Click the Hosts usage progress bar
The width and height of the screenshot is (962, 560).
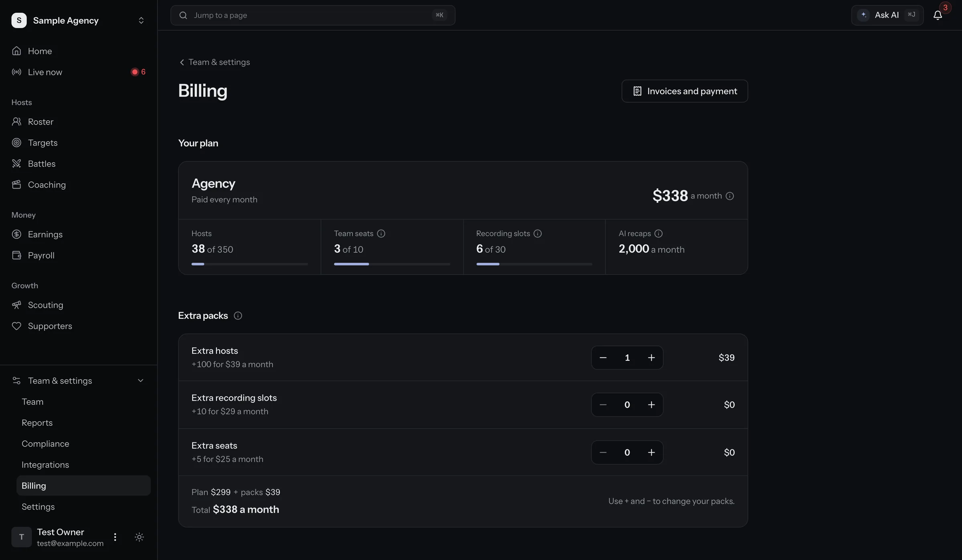pos(250,264)
